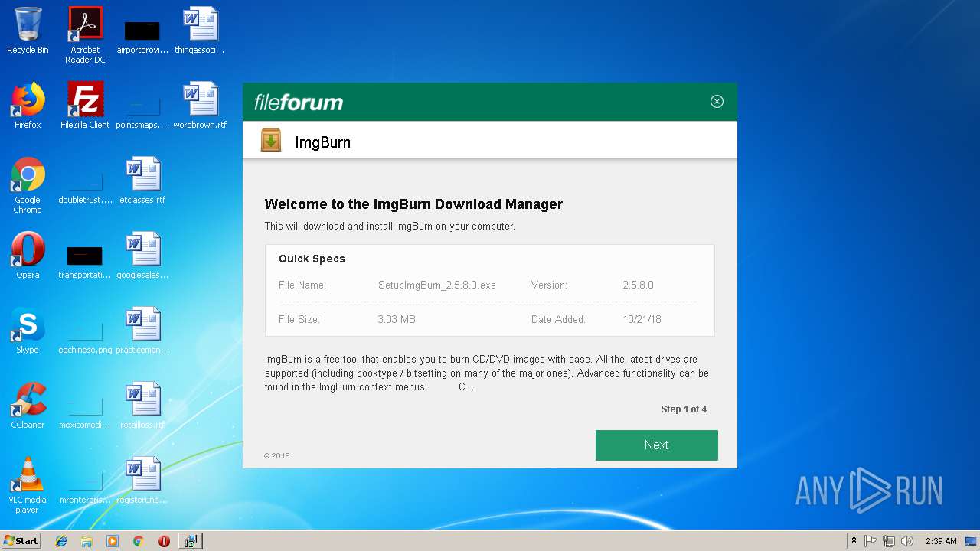
Task: Click the installer taskbar button
Action: (x=190, y=541)
